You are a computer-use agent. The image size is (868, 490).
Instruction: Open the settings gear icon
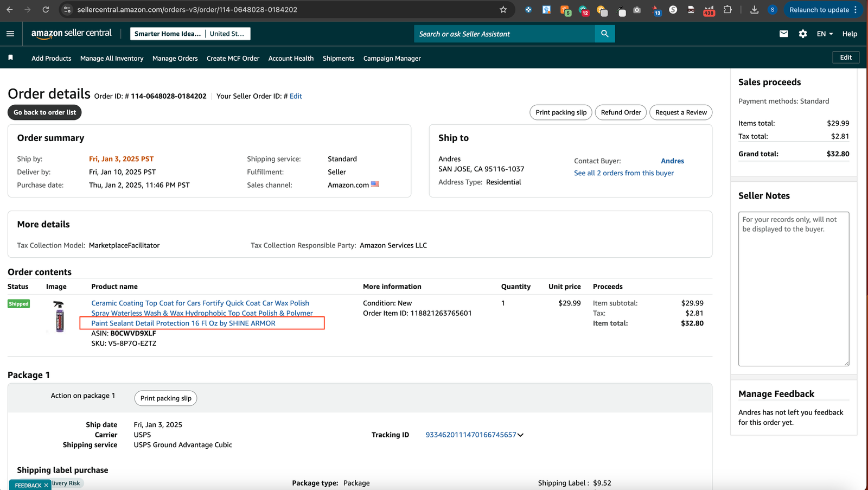803,34
